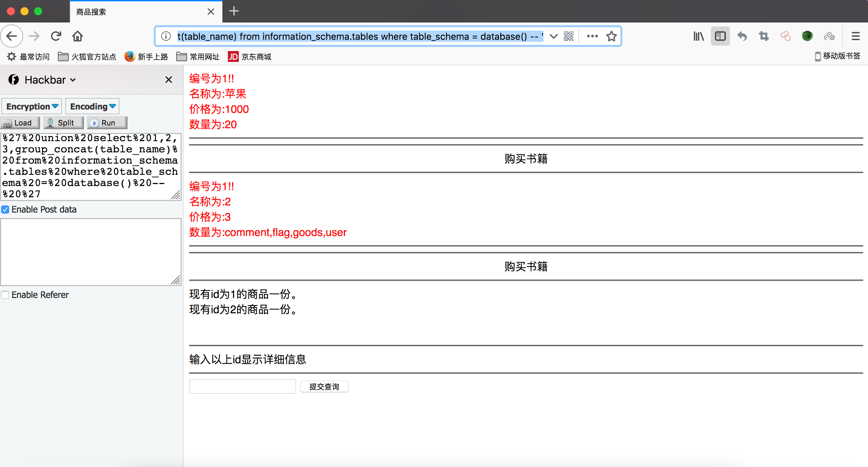This screenshot has height=467, width=868.
Task: Reload the current page
Action: [x=56, y=36]
